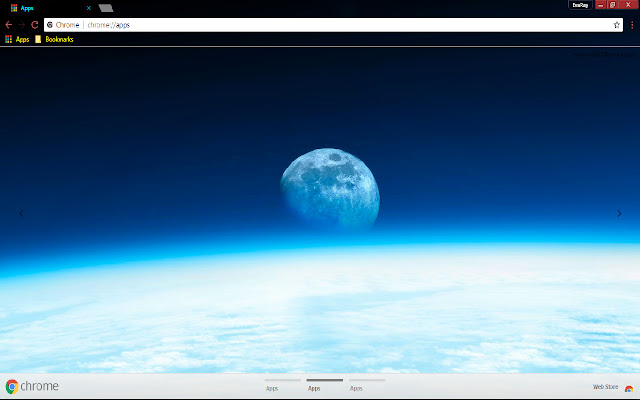The width and height of the screenshot is (640, 400).
Task: Go to the next apps page with right chevron
Action: [x=619, y=213]
